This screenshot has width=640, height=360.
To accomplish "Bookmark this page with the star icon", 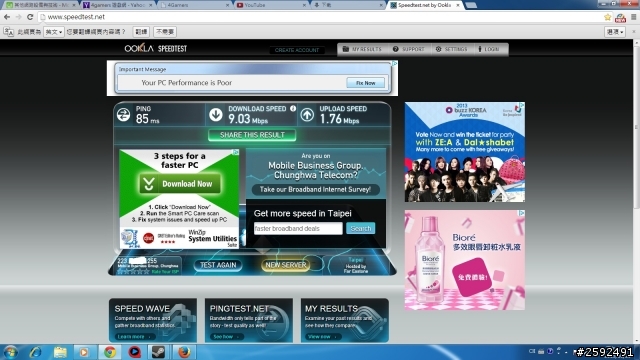I will (608, 17).
